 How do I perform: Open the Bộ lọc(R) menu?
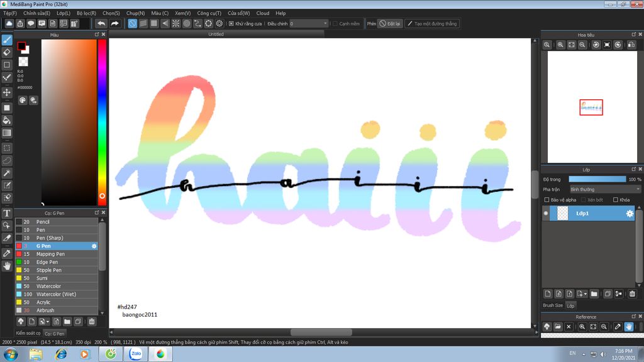[86, 13]
